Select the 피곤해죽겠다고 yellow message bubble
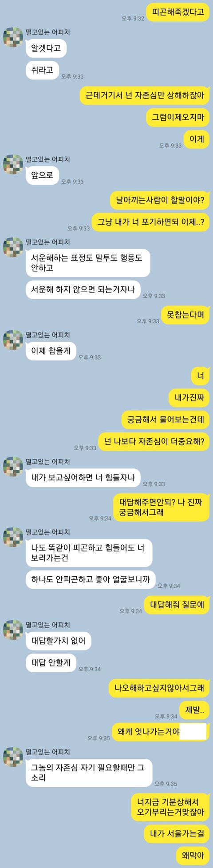Image resolution: width=213 pixels, height=868 pixels. point(178,12)
